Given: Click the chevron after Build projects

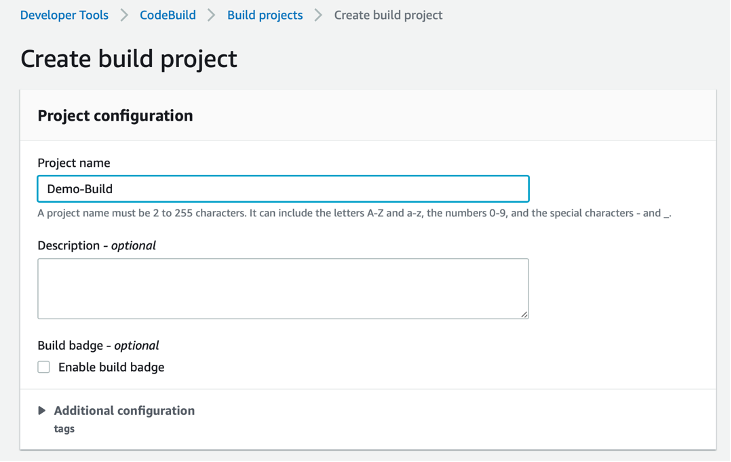Looking at the screenshot, I should coord(318,15).
